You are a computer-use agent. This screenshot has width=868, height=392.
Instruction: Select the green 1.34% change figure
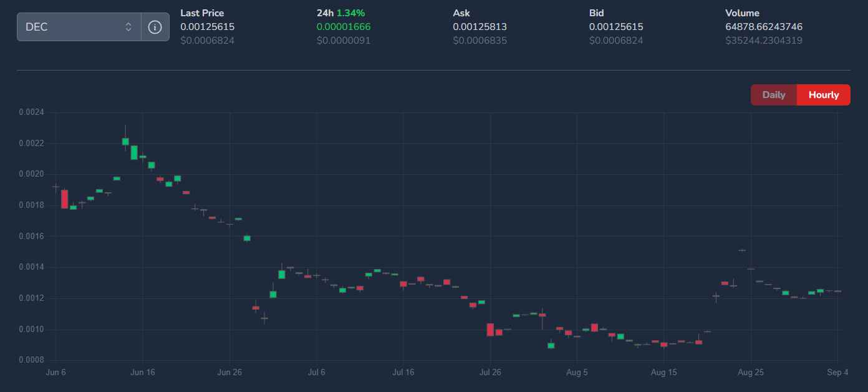point(351,13)
